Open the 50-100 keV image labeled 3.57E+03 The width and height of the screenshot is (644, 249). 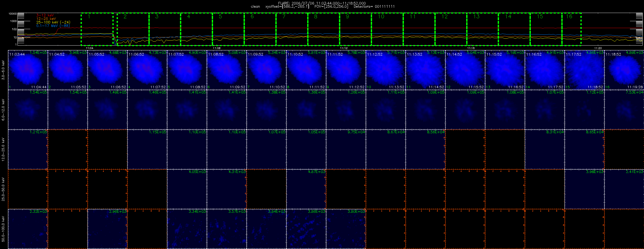(x=227, y=229)
